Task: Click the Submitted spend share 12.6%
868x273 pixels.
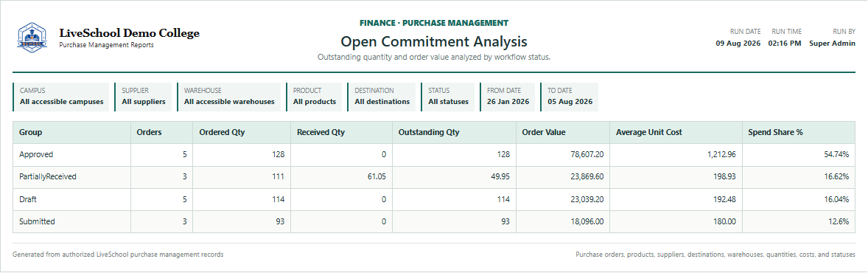Action: tap(839, 221)
